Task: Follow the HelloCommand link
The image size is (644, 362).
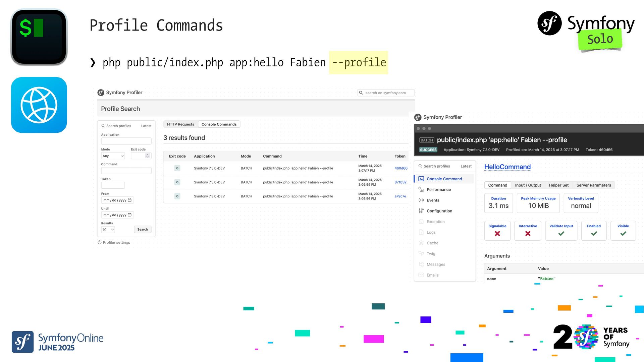Action: (x=507, y=167)
